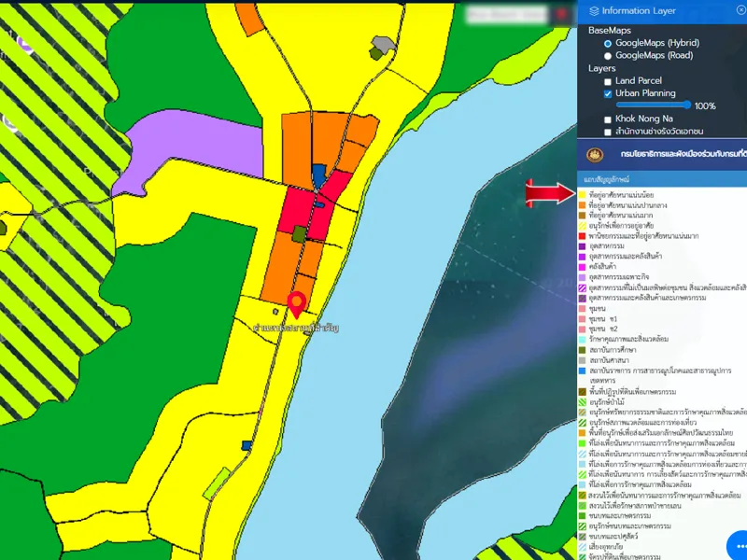The height and width of the screenshot is (560, 747).
Task: Click the red close button above map
Action: click(560, 15)
